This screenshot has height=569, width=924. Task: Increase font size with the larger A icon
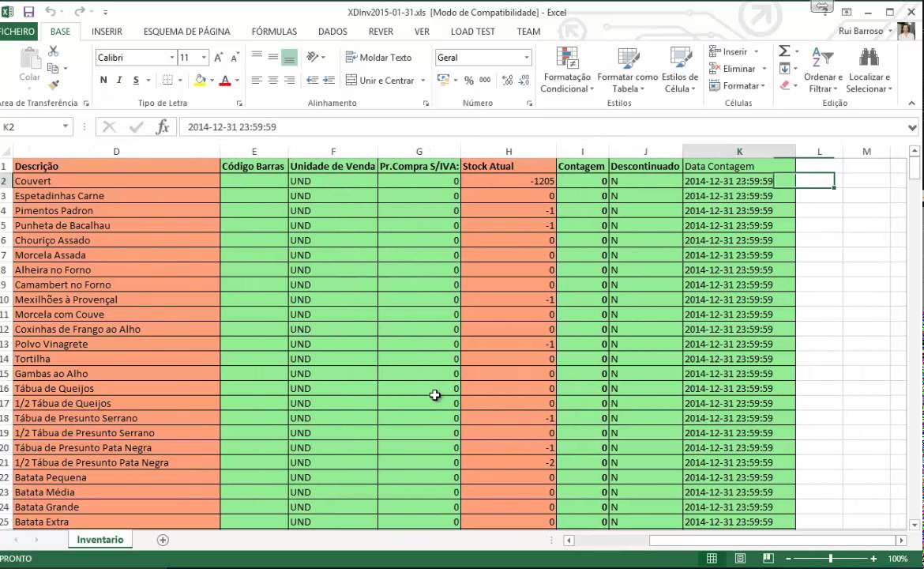218,57
